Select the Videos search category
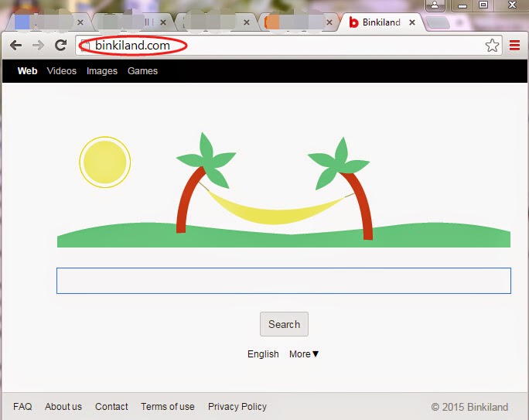 pos(61,71)
